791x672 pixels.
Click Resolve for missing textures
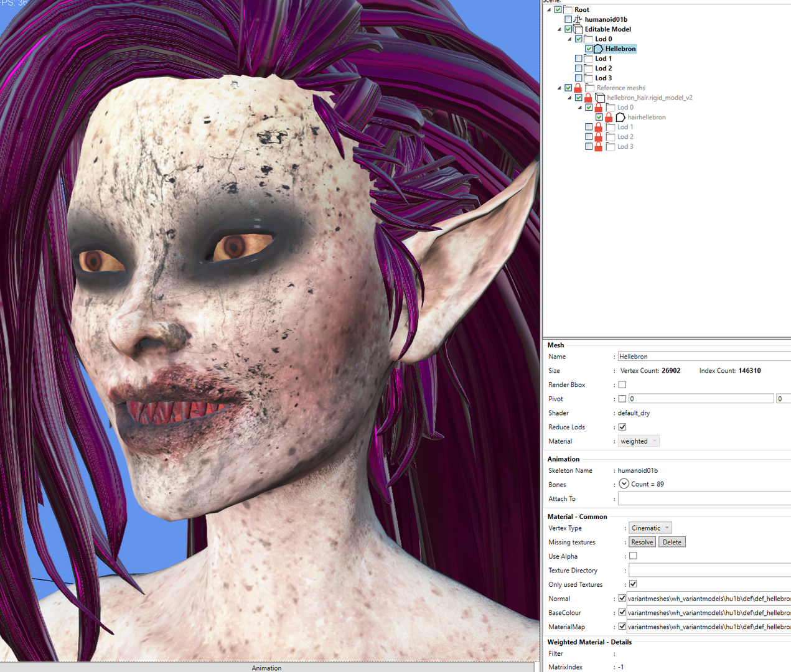coord(642,542)
